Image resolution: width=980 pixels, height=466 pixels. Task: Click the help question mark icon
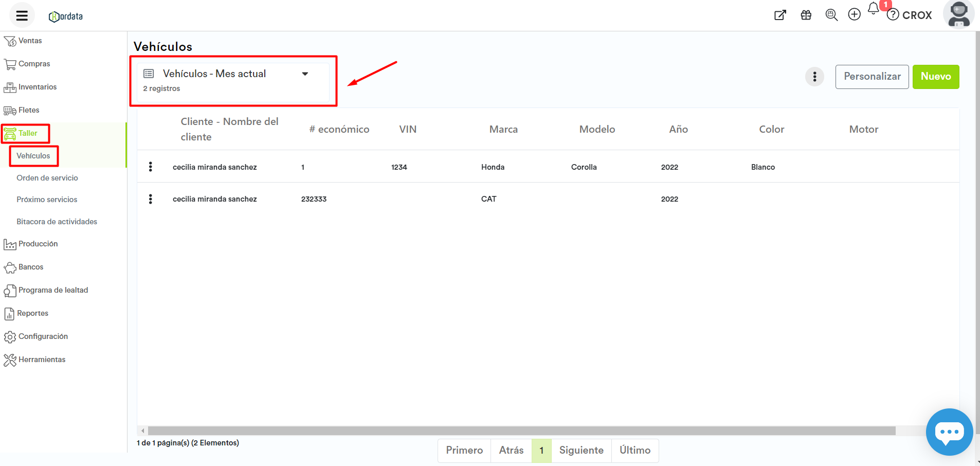893,15
